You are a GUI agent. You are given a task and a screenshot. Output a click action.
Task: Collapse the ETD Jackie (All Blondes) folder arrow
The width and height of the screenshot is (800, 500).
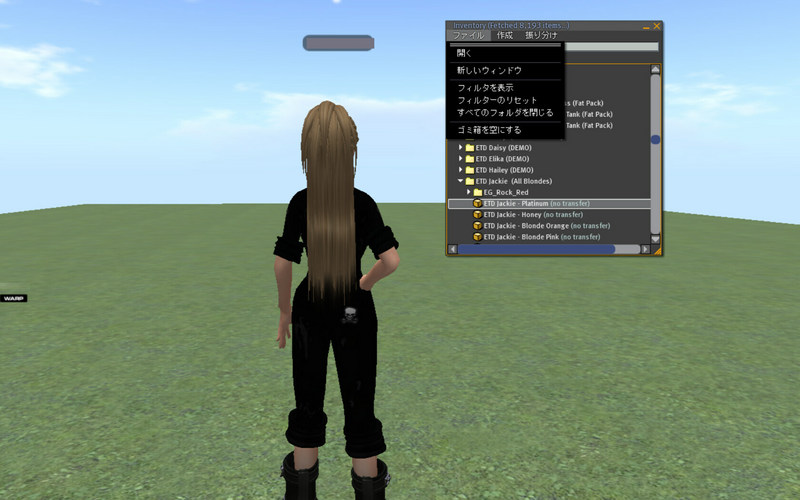(x=460, y=181)
